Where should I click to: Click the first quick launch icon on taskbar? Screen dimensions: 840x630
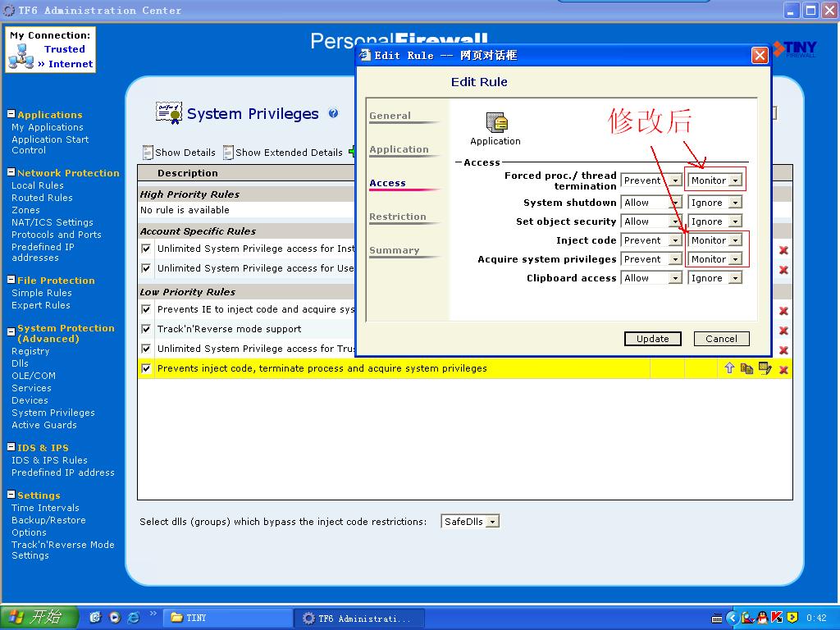pyautogui.click(x=95, y=617)
